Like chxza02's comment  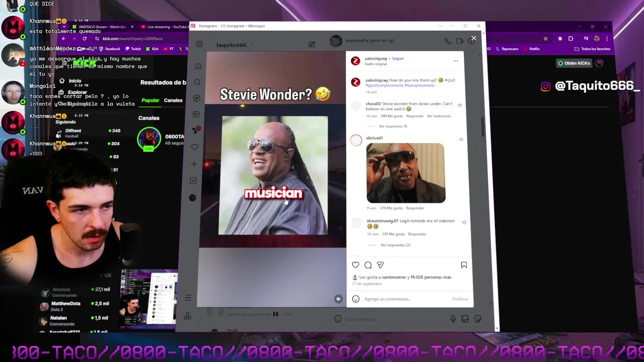(459, 105)
